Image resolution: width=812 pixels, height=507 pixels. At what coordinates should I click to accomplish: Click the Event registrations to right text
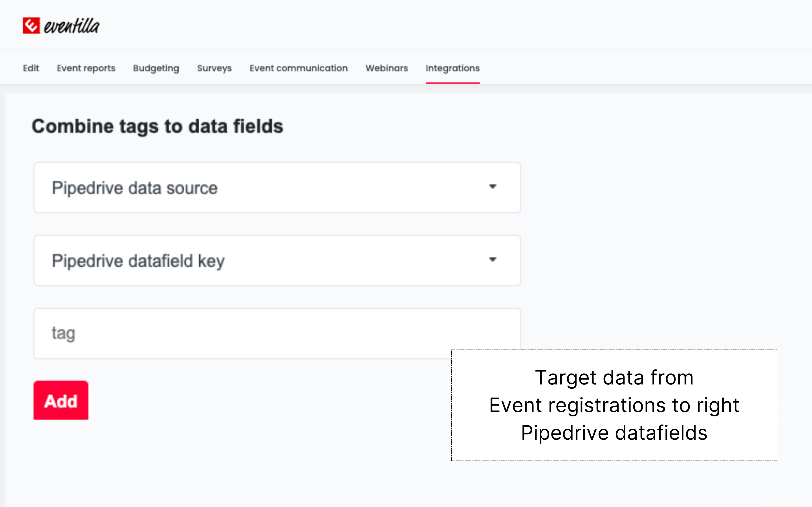point(614,405)
